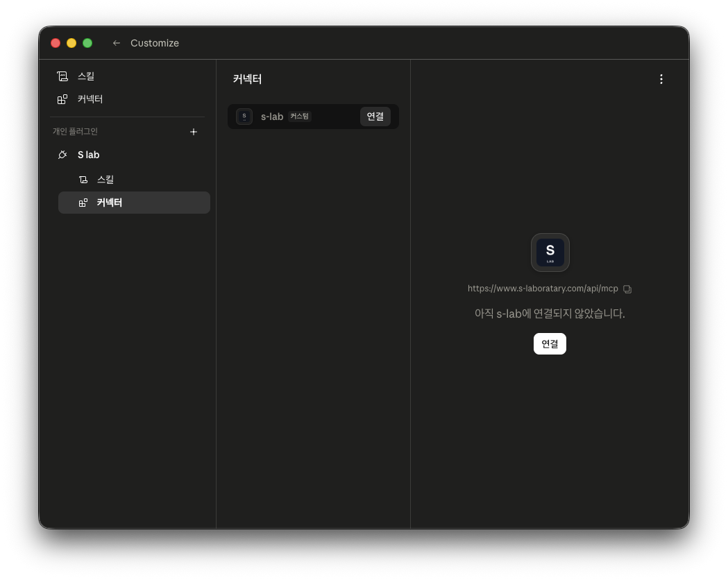Click the 커스텀 badge next to s-lab

(300, 117)
